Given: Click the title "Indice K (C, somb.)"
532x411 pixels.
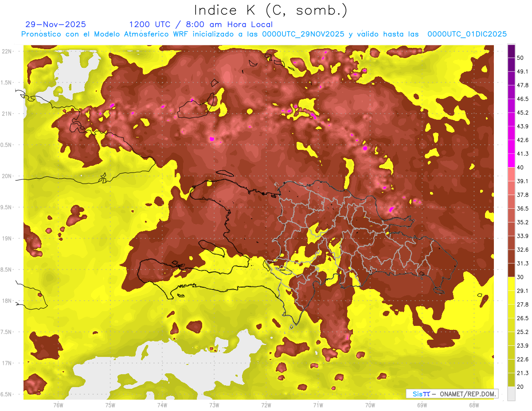Looking at the screenshot, I should tap(270, 11).
